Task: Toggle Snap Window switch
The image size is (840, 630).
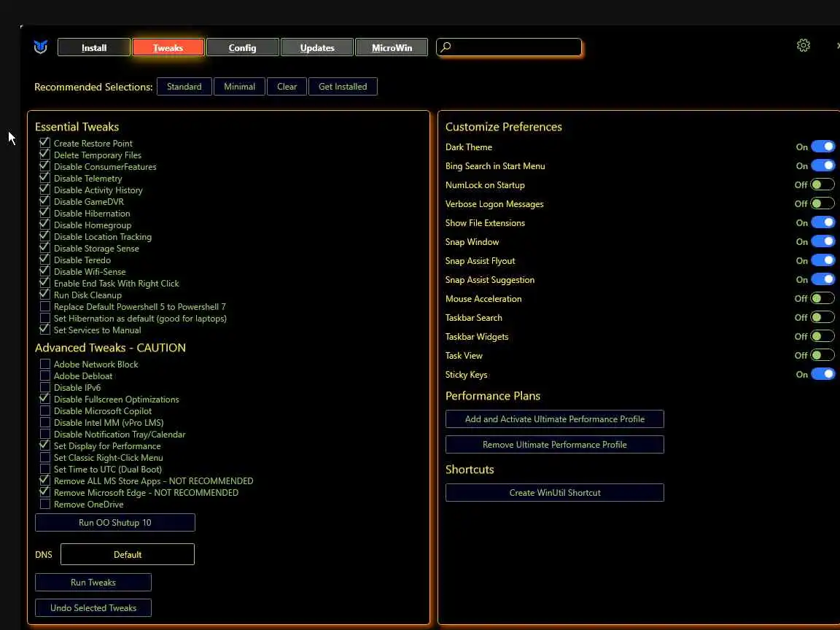Action: coord(822,242)
